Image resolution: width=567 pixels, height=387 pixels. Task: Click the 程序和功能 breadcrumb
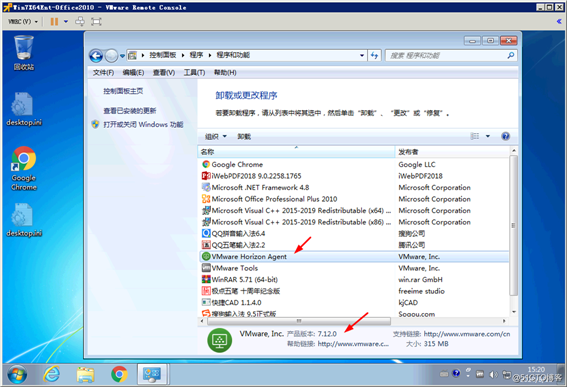pos(233,55)
